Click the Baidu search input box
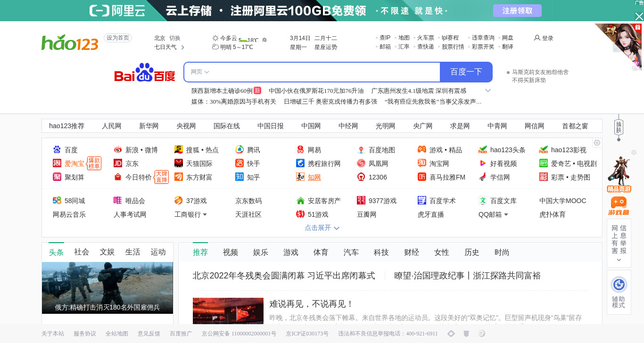644x343 pixels. point(312,72)
